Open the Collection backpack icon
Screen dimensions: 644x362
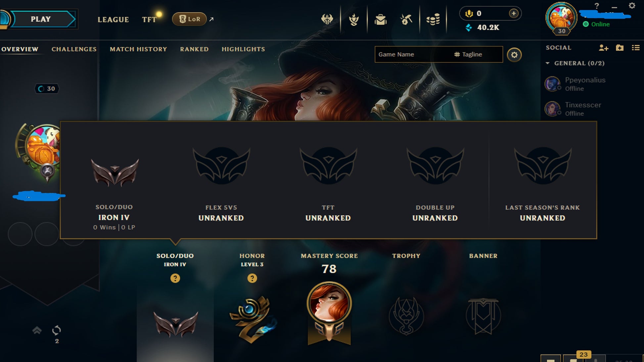coord(380,20)
